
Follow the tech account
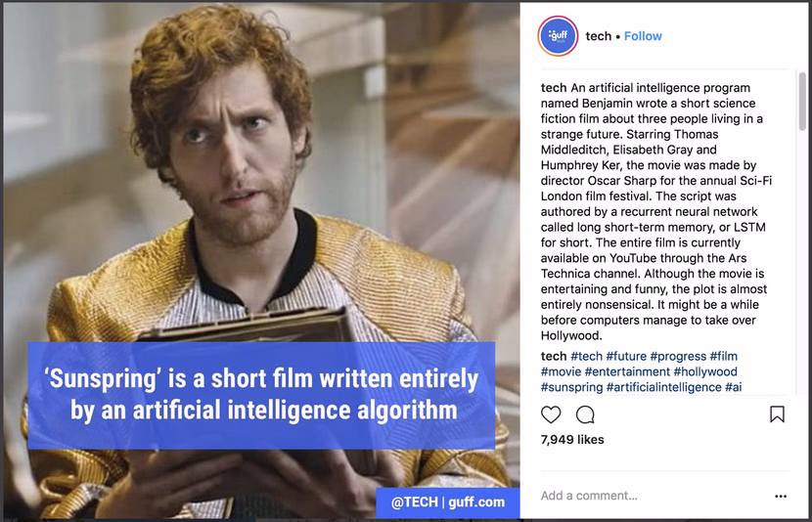click(x=643, y=36)
